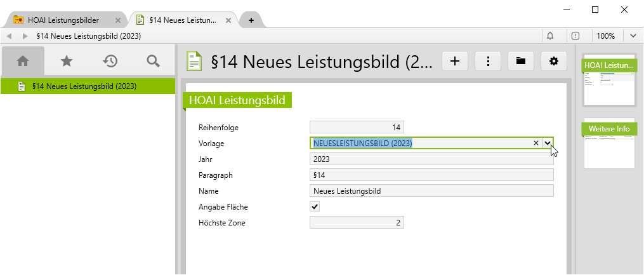Click the folder icon button in header
Screen dimensions: 644x275
521,61
